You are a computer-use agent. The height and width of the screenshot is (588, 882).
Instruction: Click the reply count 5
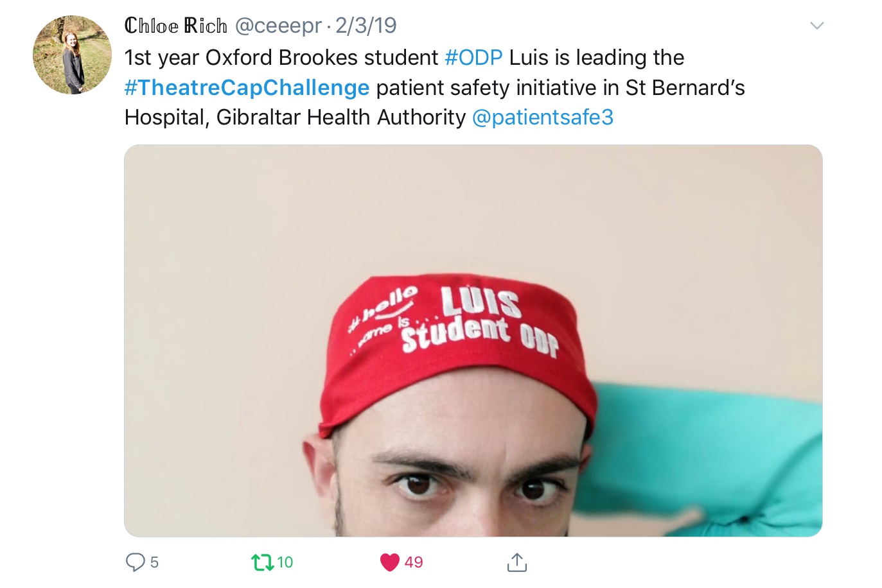154,562
